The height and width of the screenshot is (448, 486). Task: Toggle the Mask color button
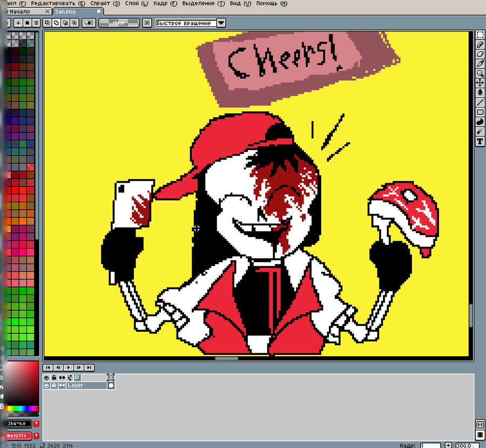coord(119,23)
